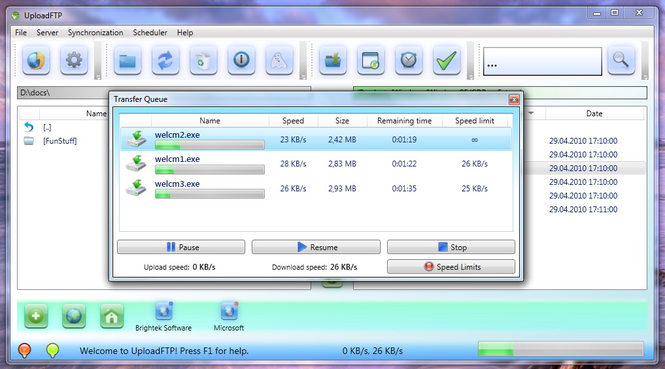Click the welcm2.exe progress bar
This screenshot has width=665, height=369.
coord(210,146)
